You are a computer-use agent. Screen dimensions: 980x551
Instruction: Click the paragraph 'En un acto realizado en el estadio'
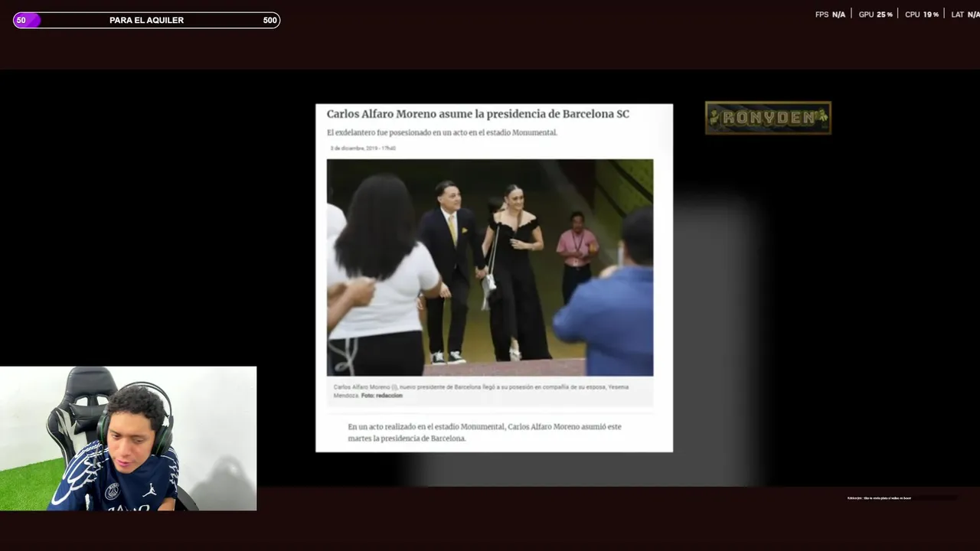click(x=485, y=432)
